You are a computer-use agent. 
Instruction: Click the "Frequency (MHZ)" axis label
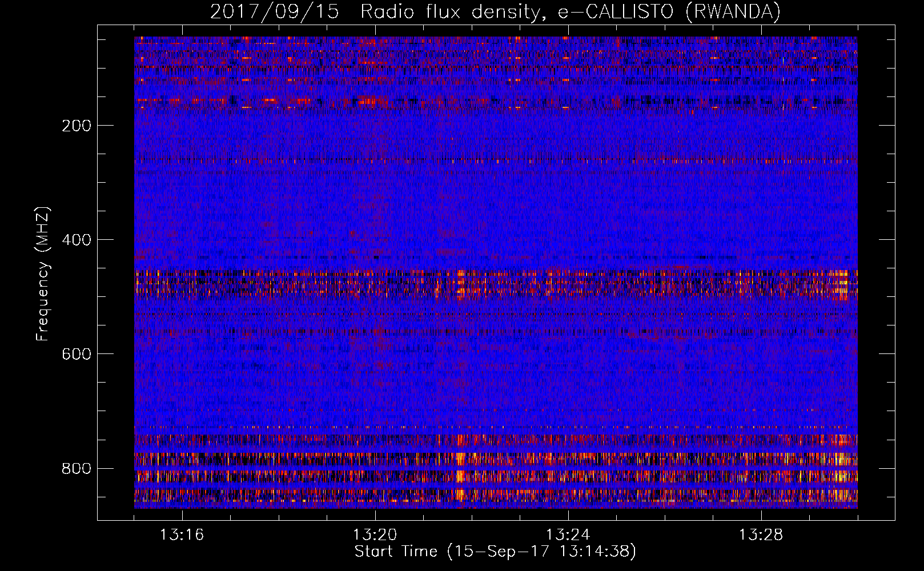pyautogui.click(x=43, y=274)
